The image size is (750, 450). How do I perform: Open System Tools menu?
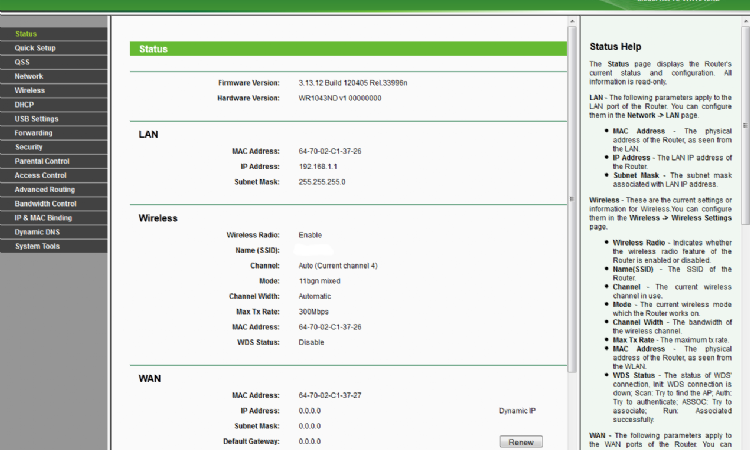(x=36, y=246)
